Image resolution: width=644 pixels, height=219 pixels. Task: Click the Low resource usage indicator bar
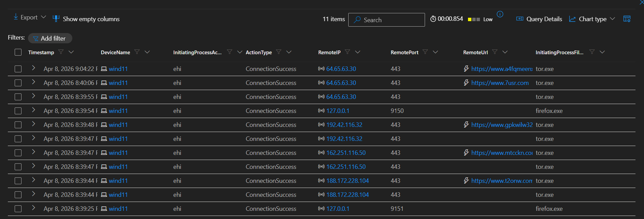[474, 19]
